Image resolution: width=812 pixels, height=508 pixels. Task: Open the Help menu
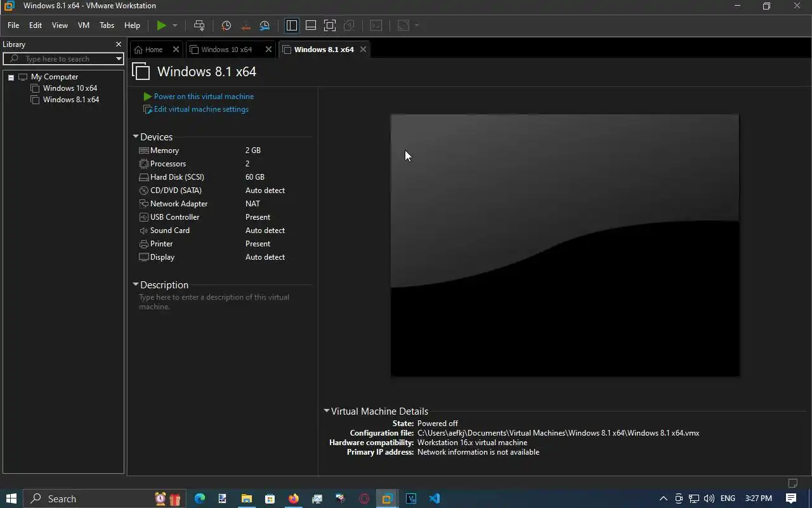[132, 25]
